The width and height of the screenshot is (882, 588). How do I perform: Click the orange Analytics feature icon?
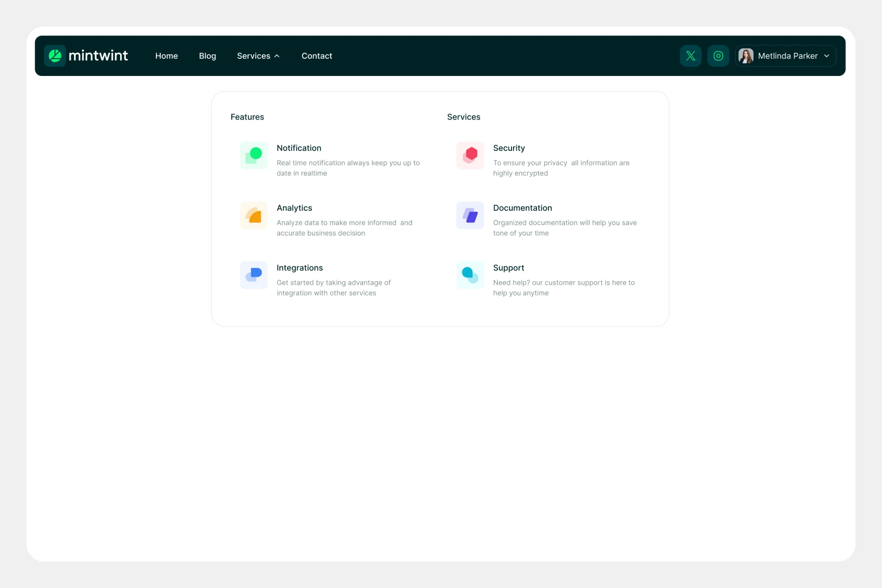pos(253,215)
